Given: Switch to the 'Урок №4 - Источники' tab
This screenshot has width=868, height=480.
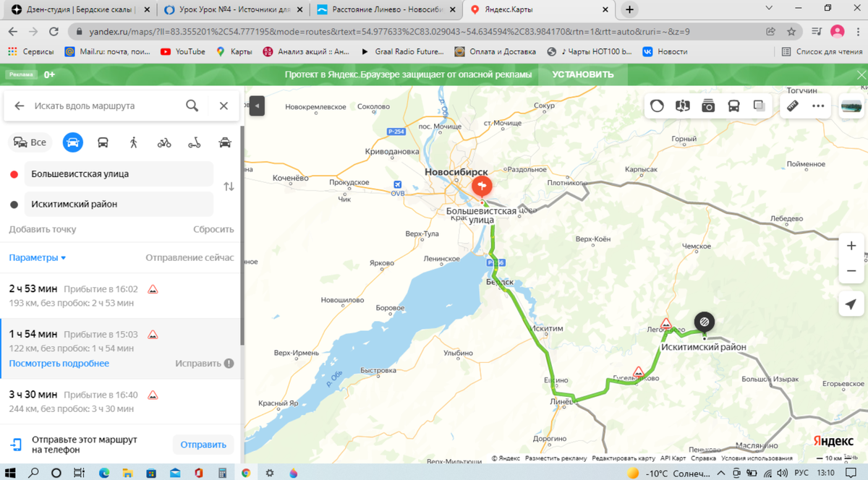Looking at the screenshot, I should tap(234, 10).
